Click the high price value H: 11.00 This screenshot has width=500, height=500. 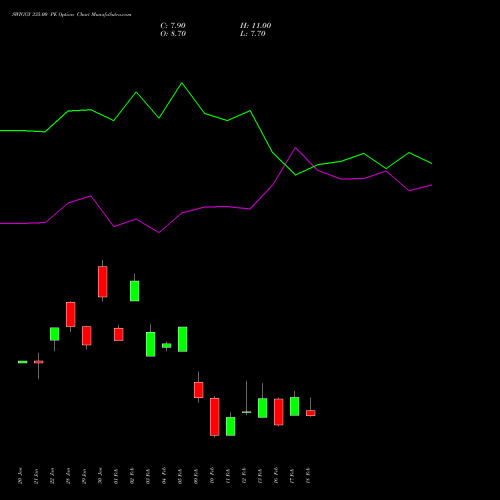pyautogui.click(x=255, y=26)
